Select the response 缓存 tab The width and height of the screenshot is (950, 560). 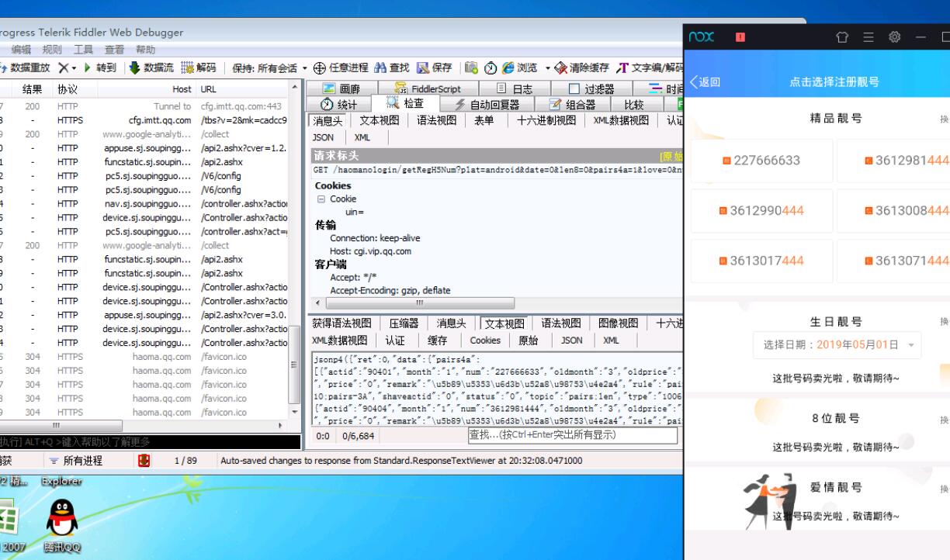[x=438, y=340]
